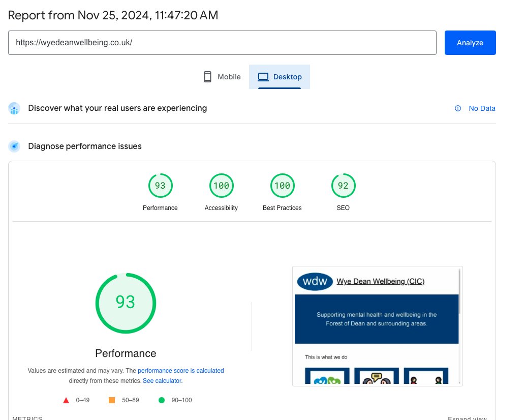Click the orange square 50–89 legend icon
The image size is (525, 420).
[x=112, y=400]
